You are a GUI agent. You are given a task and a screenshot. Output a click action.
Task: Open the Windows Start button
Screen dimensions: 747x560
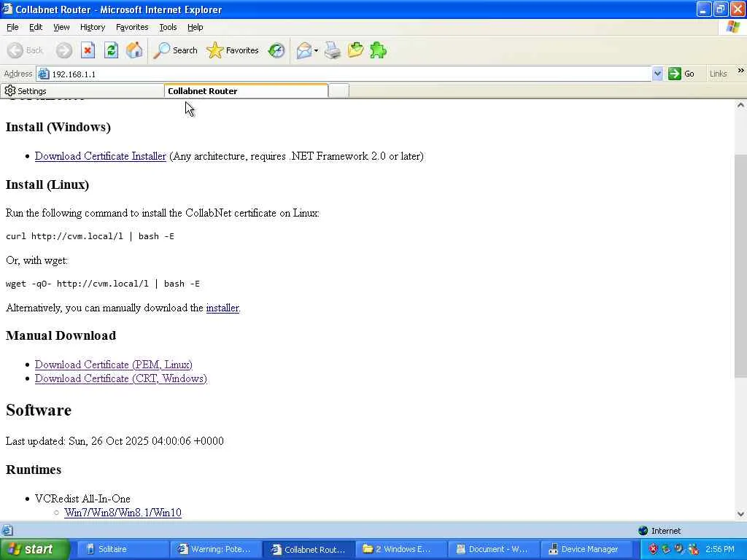pos(35,549)
